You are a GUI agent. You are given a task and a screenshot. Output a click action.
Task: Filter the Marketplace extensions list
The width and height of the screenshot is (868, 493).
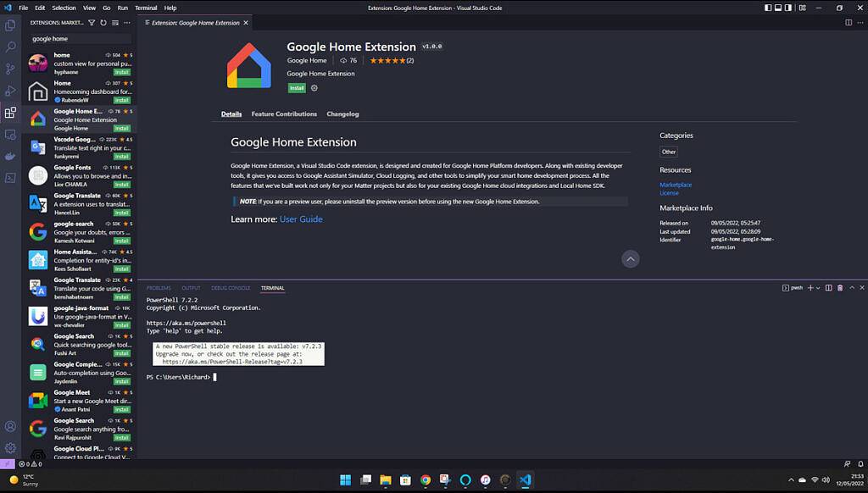[x=93, y=24]
